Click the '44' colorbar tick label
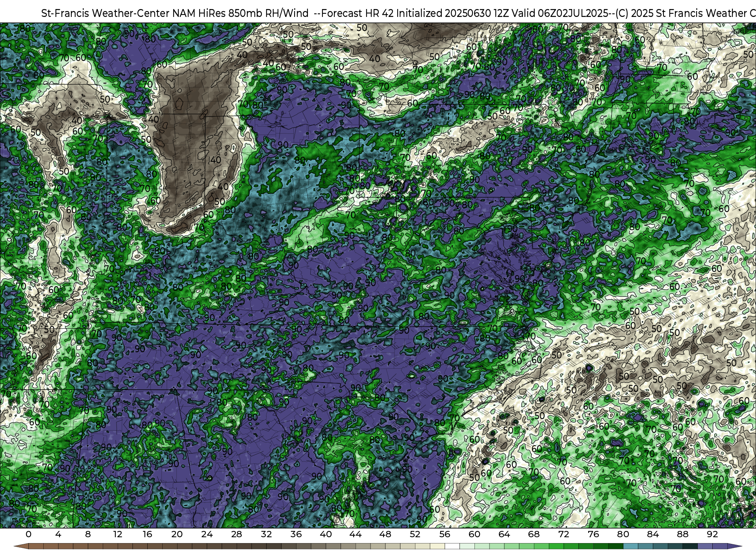This screenshot has width=756, height=551. tap(356, 534)
